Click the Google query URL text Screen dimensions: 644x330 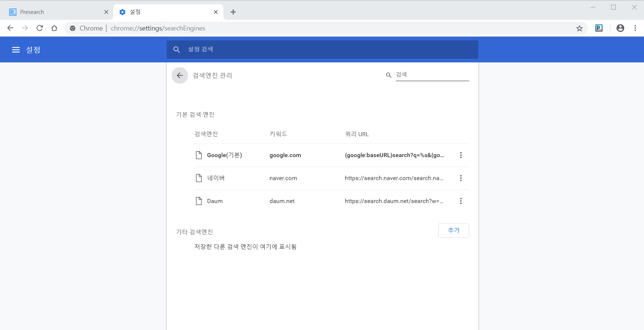tap(394, 155)
